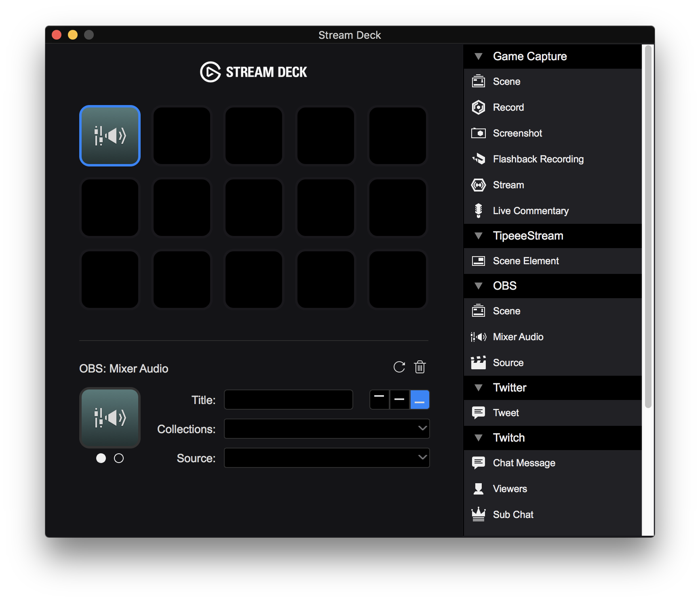The width and height of the screenshot is (700, 602).
Task: Select the Chat Message label
Action: coord(524,463)
